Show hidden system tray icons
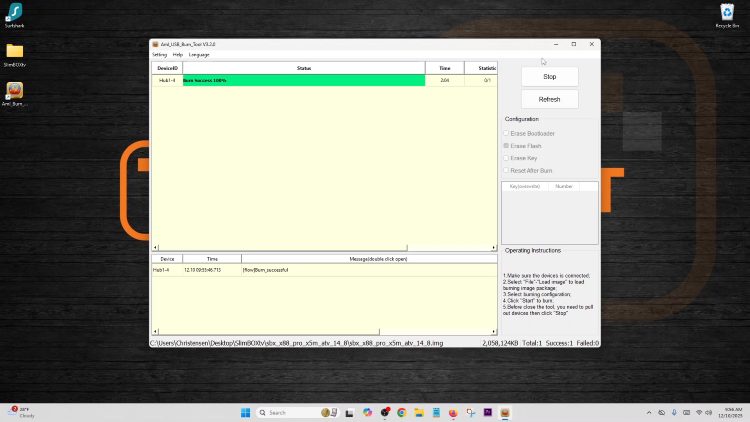 (x=649, y=412)
